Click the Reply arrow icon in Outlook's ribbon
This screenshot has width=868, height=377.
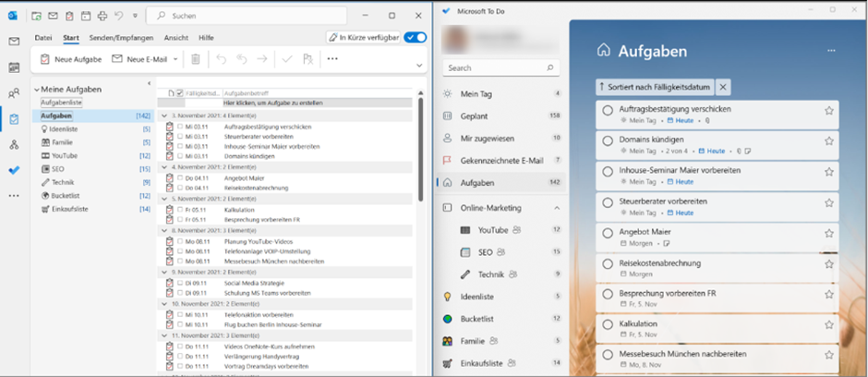(222, 59)
